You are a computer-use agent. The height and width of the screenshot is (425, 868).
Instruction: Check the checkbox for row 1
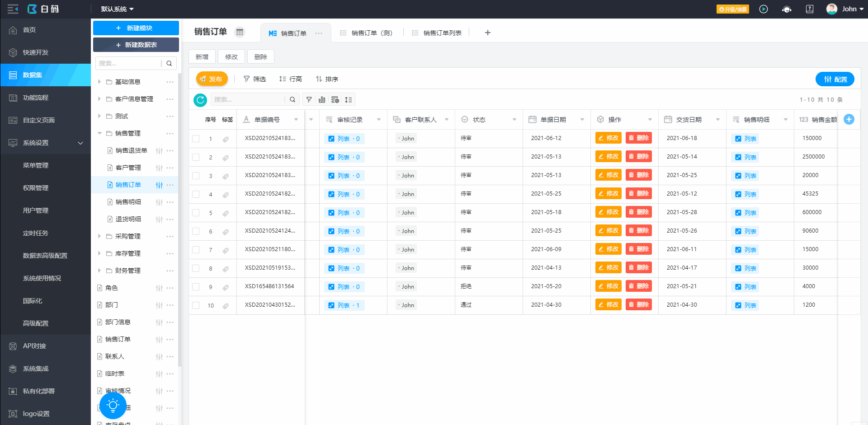(196, 139)
